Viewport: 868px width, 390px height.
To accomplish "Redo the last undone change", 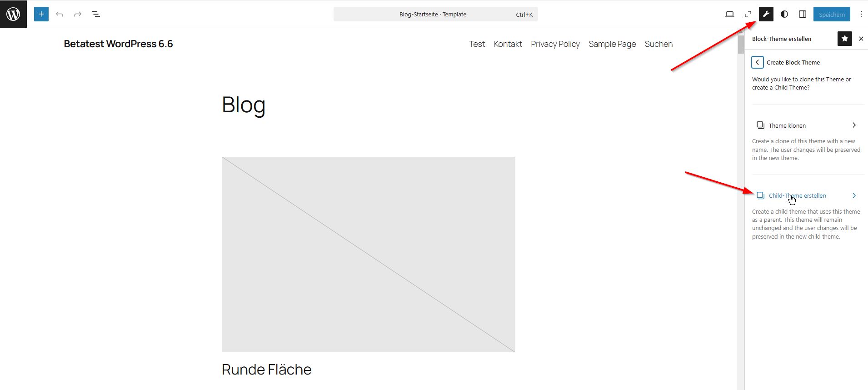I will [x=78, y=14].
